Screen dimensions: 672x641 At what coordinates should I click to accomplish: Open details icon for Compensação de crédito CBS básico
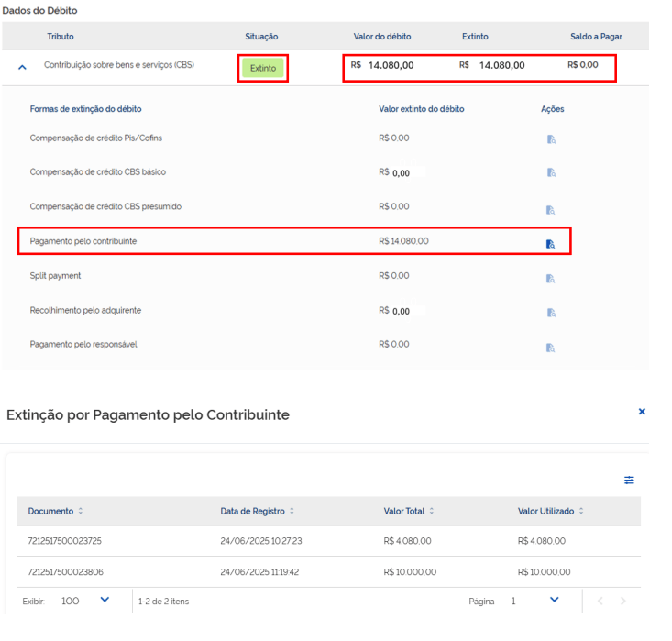point(551,172)
